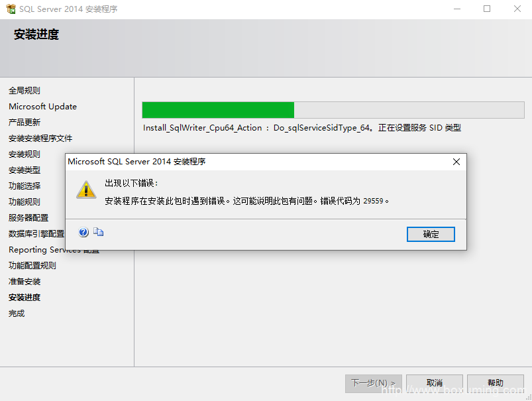Close the error dialog with the X

click(456, 162)
